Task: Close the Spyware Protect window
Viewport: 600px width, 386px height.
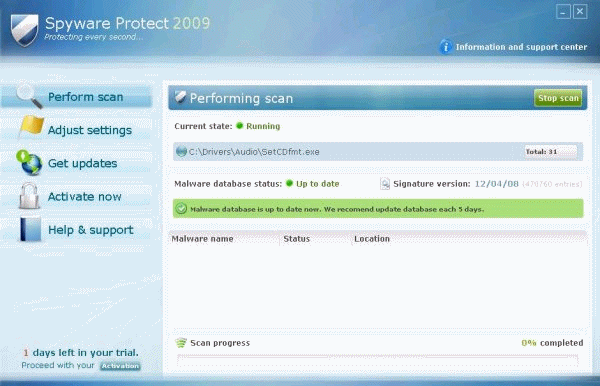Action: pos(580,12)
